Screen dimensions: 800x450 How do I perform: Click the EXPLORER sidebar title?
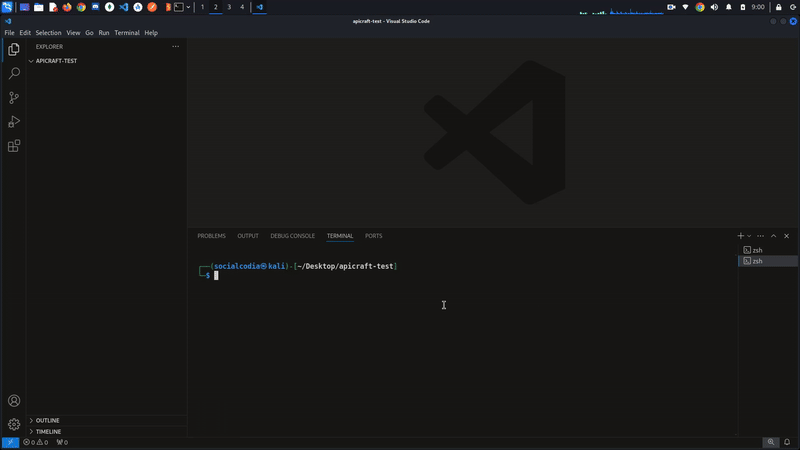49,46
